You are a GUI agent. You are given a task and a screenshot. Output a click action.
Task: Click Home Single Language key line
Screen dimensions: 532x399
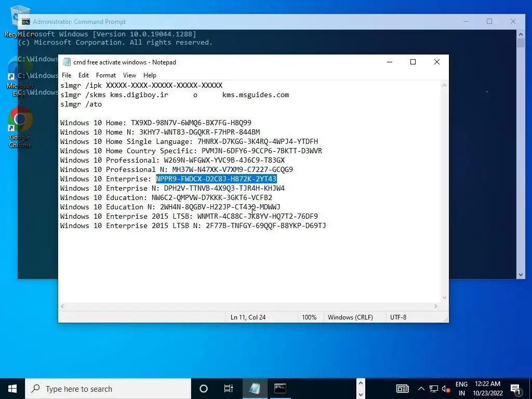[189, 141]
